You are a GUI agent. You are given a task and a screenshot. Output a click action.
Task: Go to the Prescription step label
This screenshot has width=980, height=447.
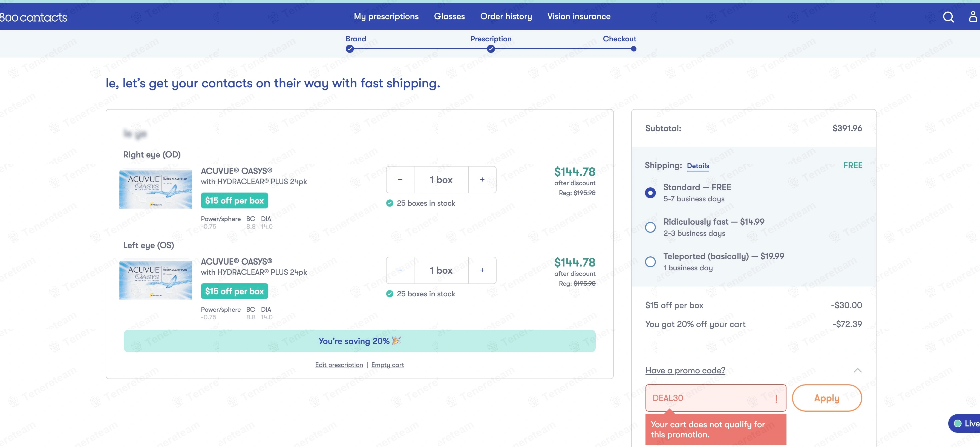[491, 39]
